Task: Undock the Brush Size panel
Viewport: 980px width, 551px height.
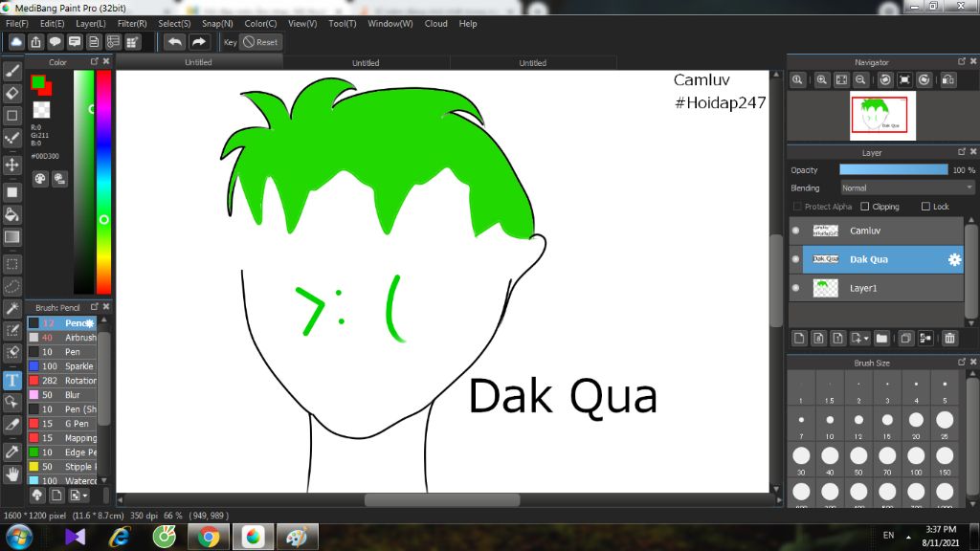Action: (x=961, y=362)
